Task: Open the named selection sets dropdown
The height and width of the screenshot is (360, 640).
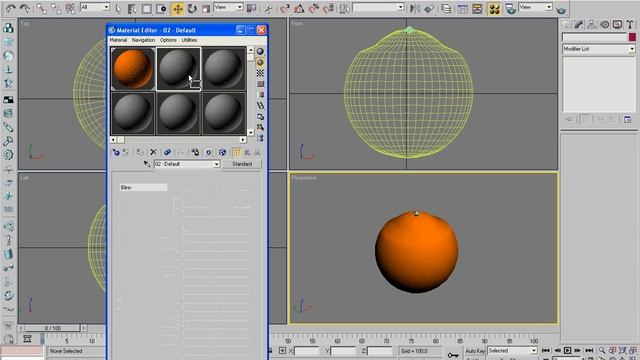Action: (378, 7)
